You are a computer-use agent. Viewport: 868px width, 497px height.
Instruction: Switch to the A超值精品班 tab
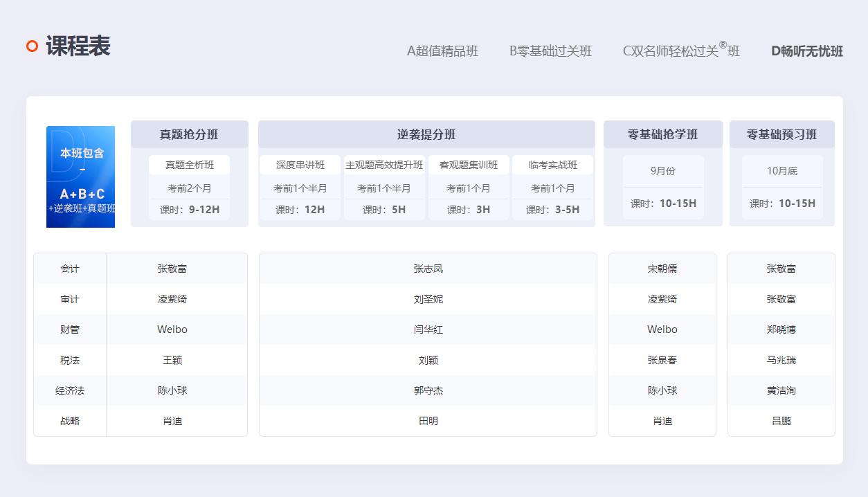[443, 51]
